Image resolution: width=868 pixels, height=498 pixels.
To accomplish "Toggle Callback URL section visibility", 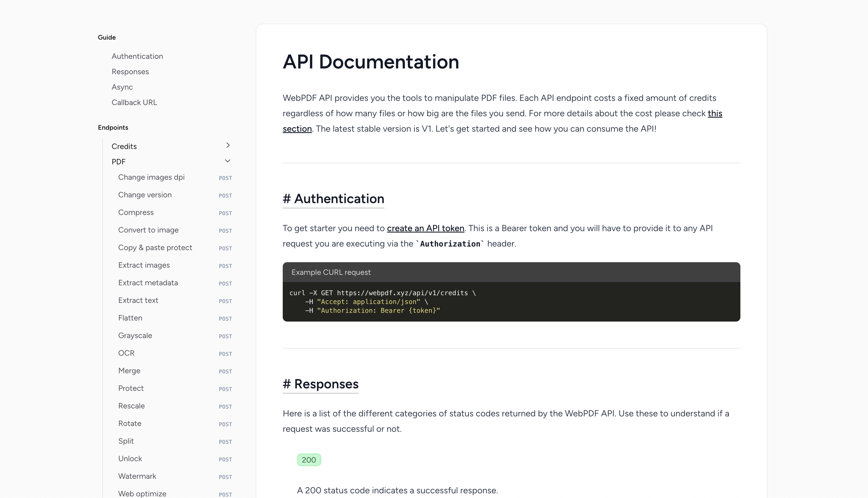I will [134, 103].
